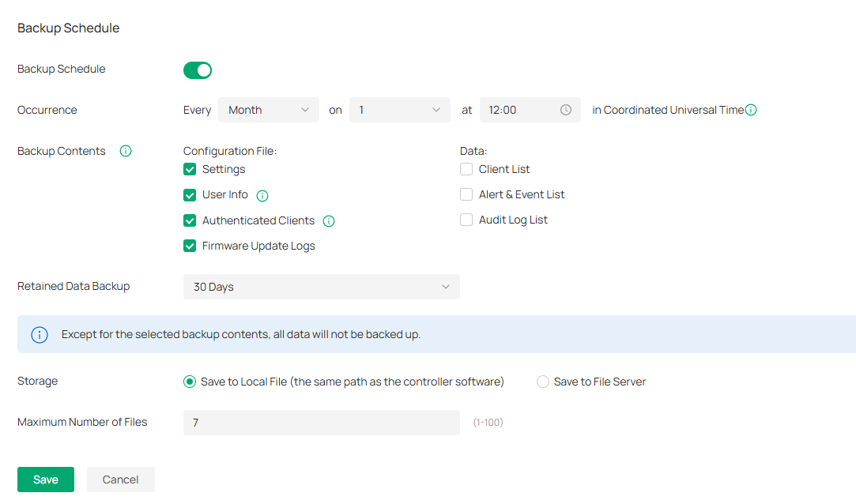The height and width of the screenshot is (504, 856).
Task: Check the Alert & Event List box
Action: pos(466,194)
